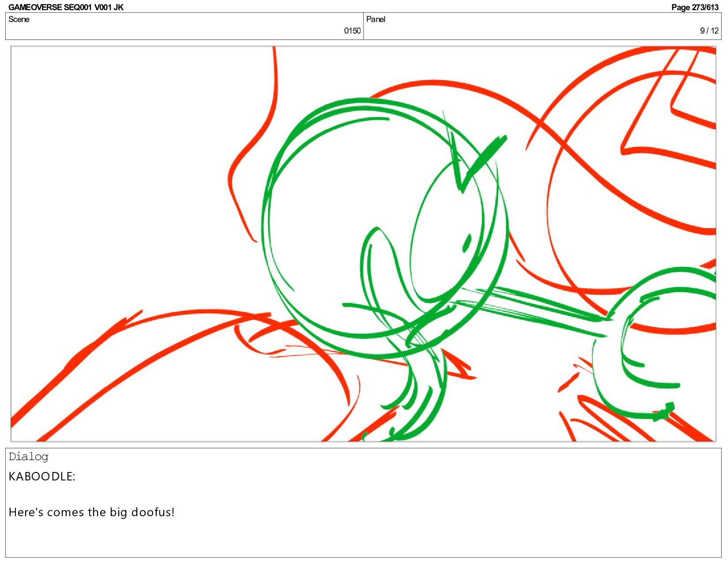
Task: Select the panel count 9 / 12
Action: coord(709,31)
